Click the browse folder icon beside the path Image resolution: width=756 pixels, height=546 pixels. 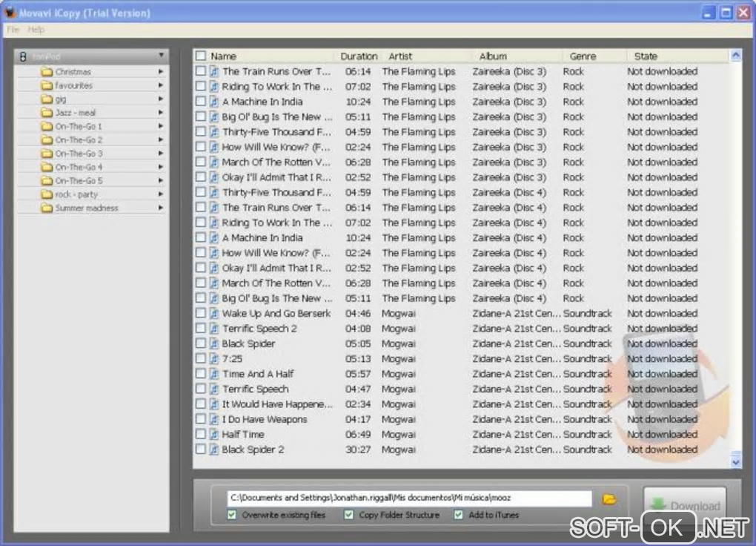click(x=609, y=499)
